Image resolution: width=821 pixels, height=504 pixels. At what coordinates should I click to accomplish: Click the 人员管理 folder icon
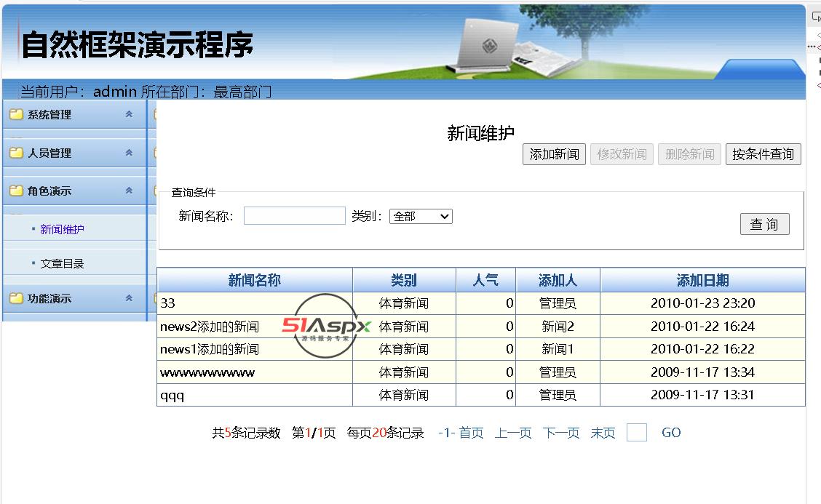[x=16, y=153]
